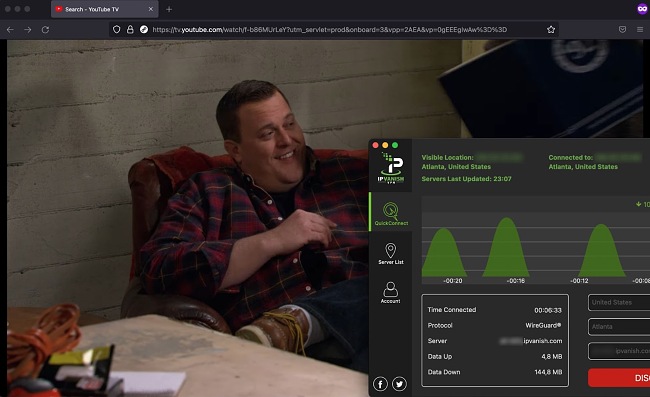The width and height of the screenshot is (650, 397).
Task: Open a new tab with plus button
Action: point(169,9)
